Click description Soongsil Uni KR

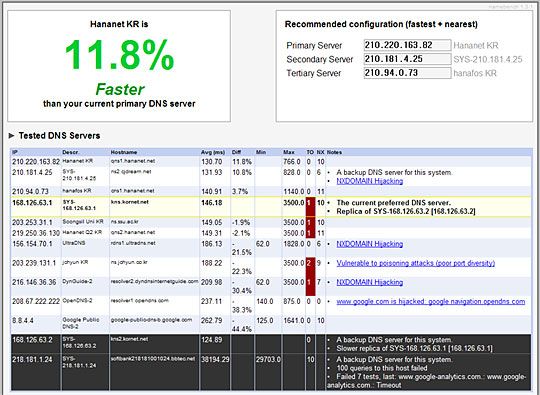(83, 221)
